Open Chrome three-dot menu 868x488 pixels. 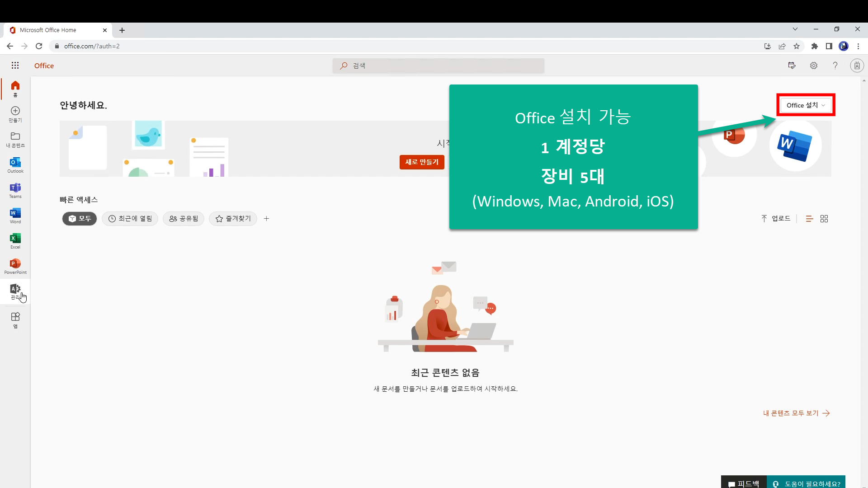coord(858,46)
